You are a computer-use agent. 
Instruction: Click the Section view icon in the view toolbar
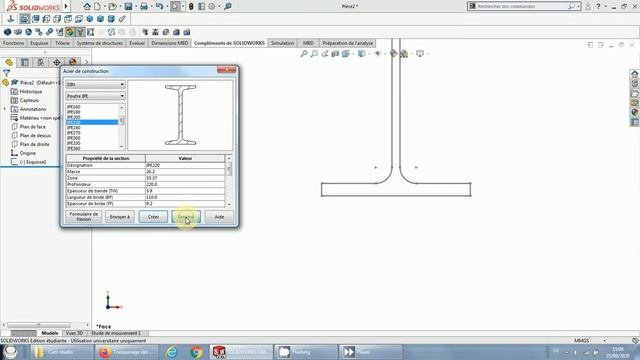335,54
